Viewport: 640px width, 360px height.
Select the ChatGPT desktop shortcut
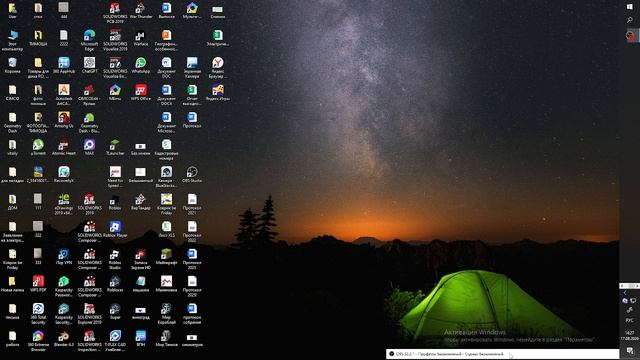pos(89,65)
